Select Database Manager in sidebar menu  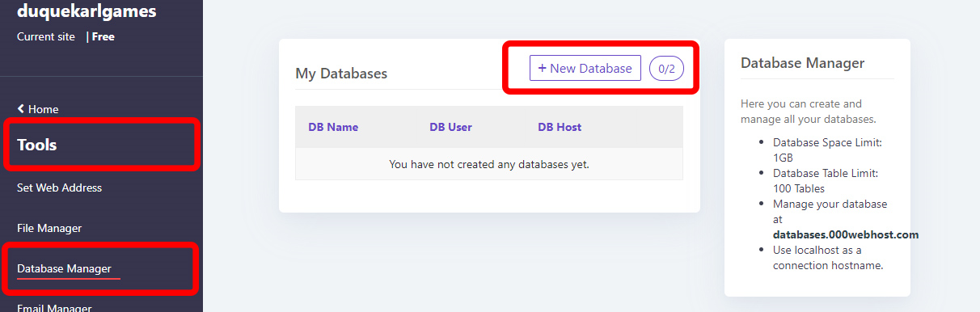[x=64, y=268]
